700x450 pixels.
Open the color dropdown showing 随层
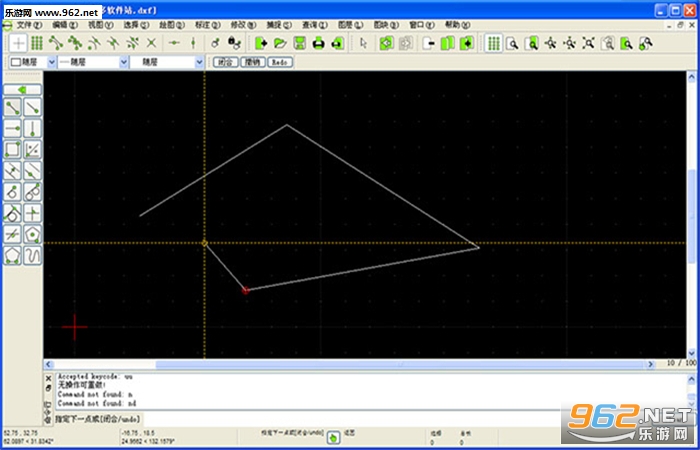click(x=33, y=62)
